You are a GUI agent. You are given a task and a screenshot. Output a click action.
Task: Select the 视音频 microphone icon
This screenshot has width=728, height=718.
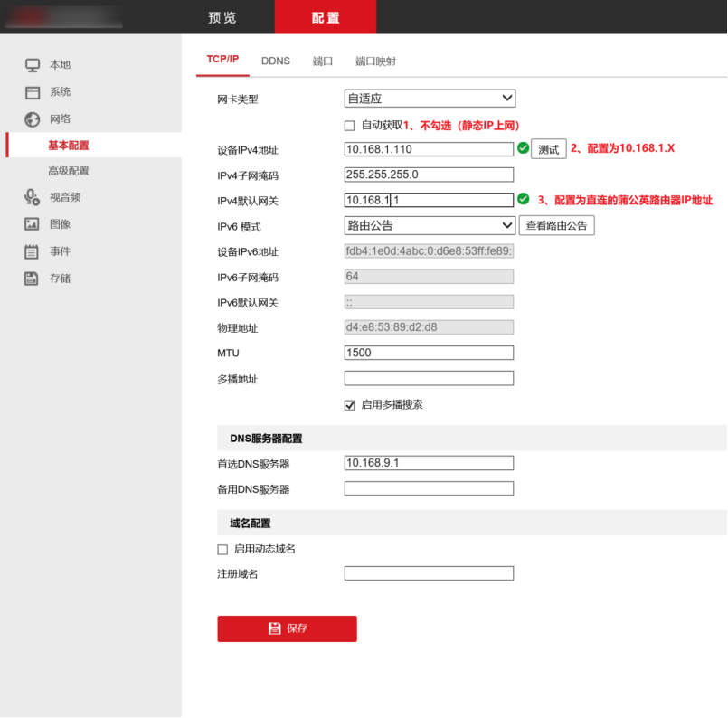(x=33, y=197)
